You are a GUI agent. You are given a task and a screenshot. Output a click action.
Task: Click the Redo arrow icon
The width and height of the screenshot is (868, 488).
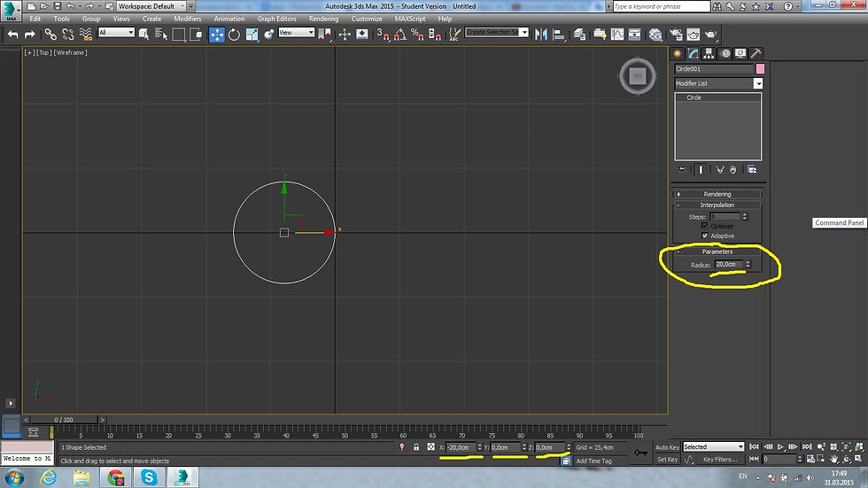[x=30, y=35]
